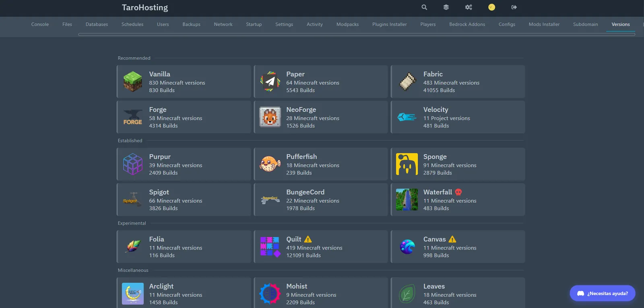Switch to the Backups tab
This screenshot has height=308, width=644.
[x=191, y=24]
